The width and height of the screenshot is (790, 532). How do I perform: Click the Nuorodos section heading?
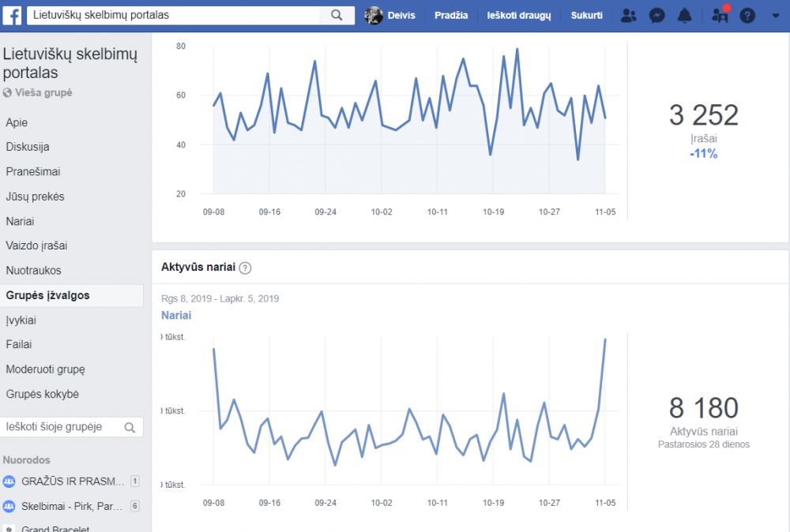(x=27, y=460)
